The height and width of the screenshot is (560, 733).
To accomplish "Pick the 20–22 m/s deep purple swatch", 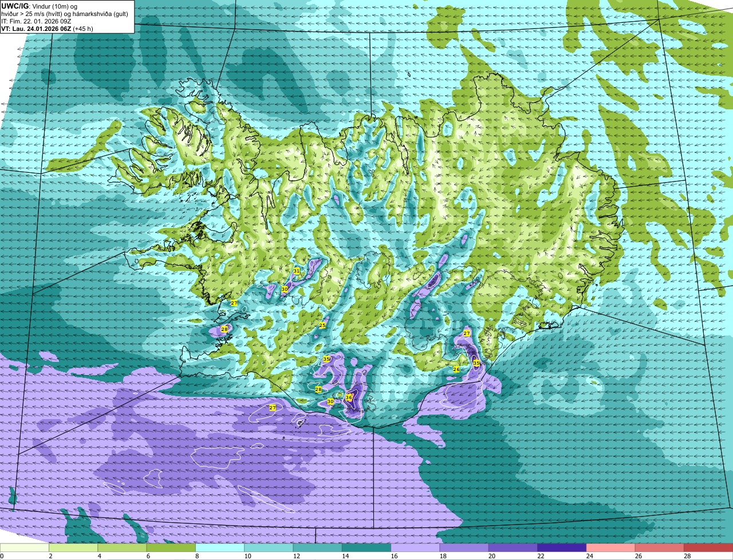I will [513, 547].
